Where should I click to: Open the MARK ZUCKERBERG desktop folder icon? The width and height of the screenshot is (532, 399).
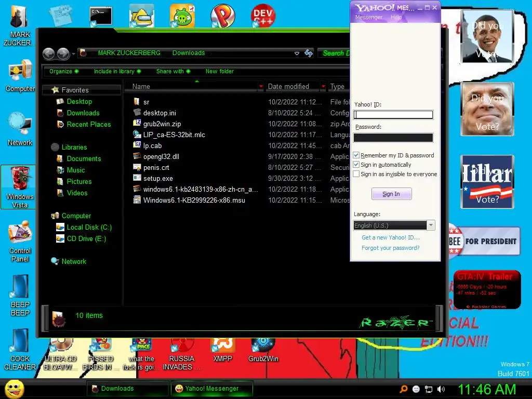19,25
